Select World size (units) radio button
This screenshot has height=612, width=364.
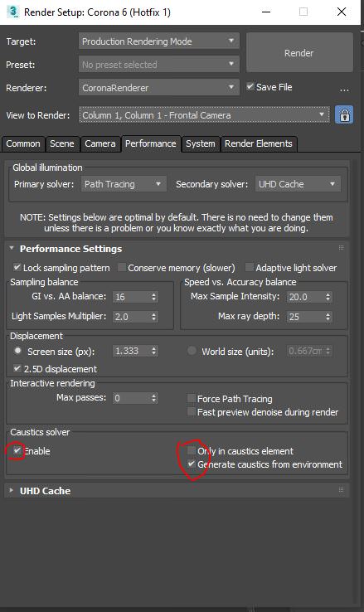[x=192, y=351]
